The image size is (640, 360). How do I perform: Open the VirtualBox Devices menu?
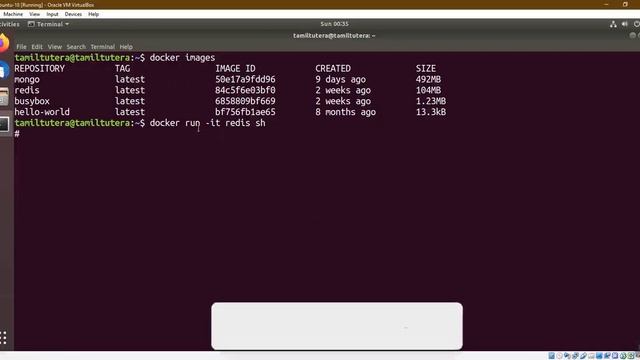tap(73, 14)
